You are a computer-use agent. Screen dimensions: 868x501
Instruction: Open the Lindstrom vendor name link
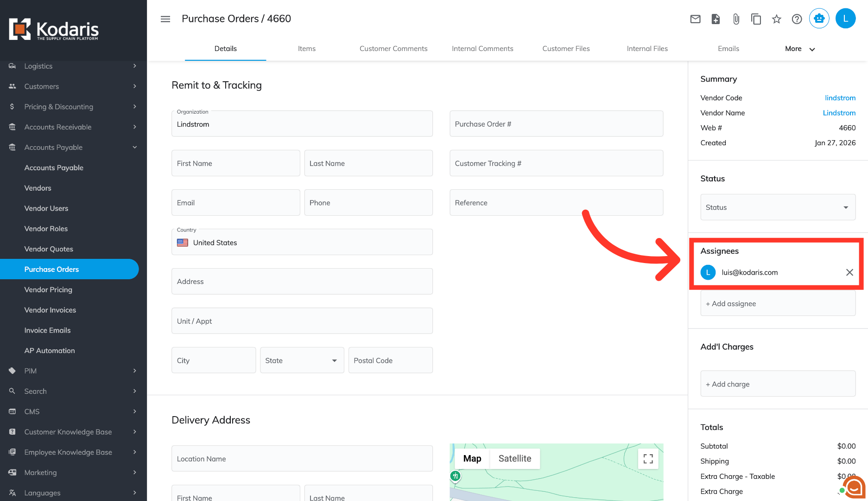pyautogui.click(x=839, y=113)
